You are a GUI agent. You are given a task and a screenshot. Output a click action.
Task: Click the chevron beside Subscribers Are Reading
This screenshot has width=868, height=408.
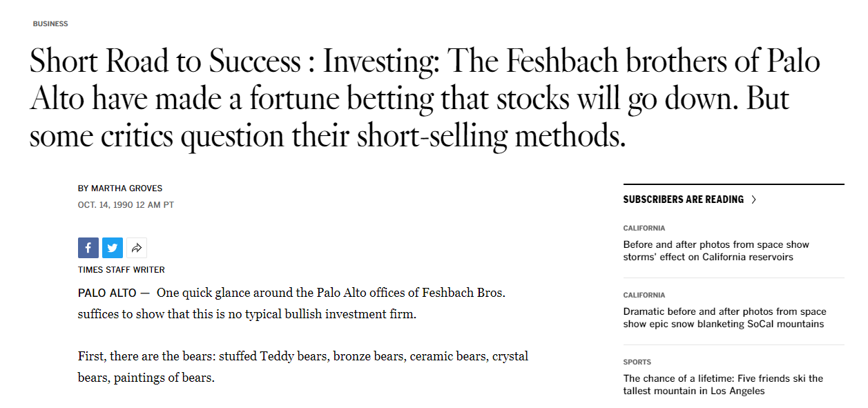pos(753,200)
